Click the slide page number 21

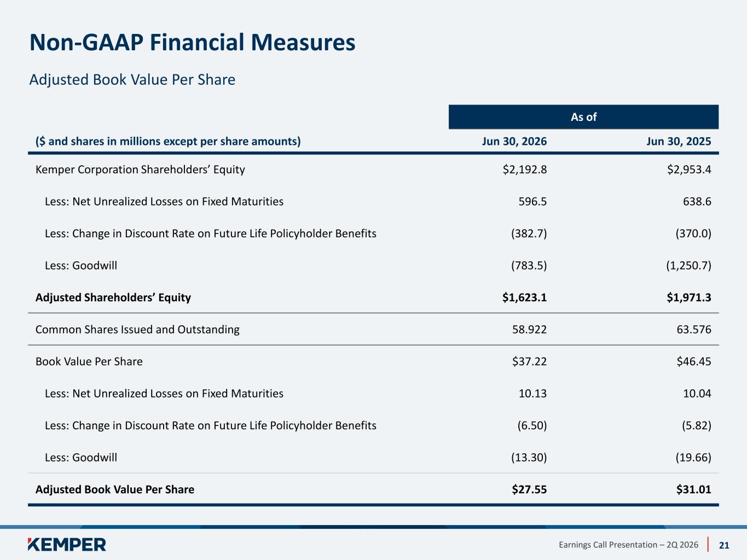click(724, 545)
